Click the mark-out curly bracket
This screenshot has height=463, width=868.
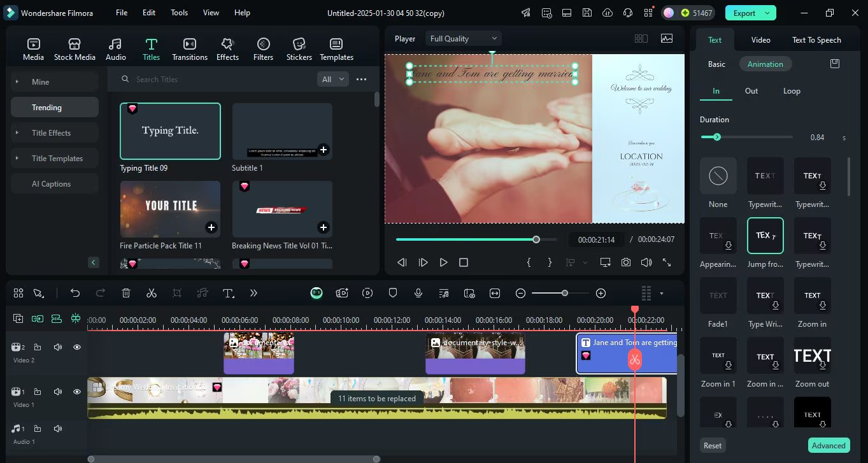[550, 262]
